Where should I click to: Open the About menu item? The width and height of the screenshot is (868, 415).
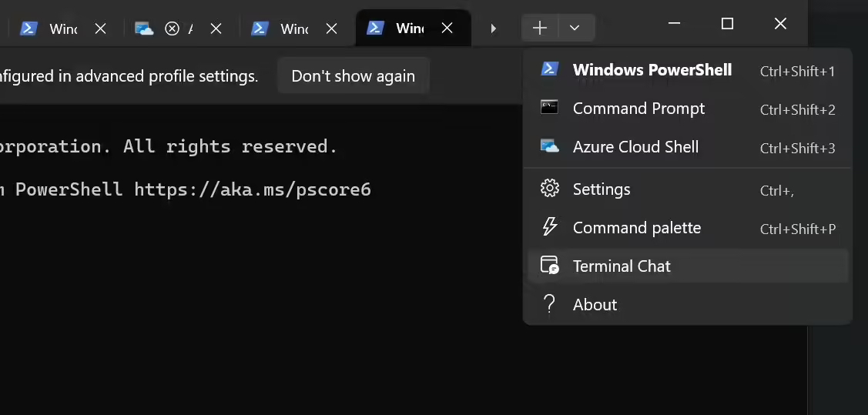coord(595,305)
